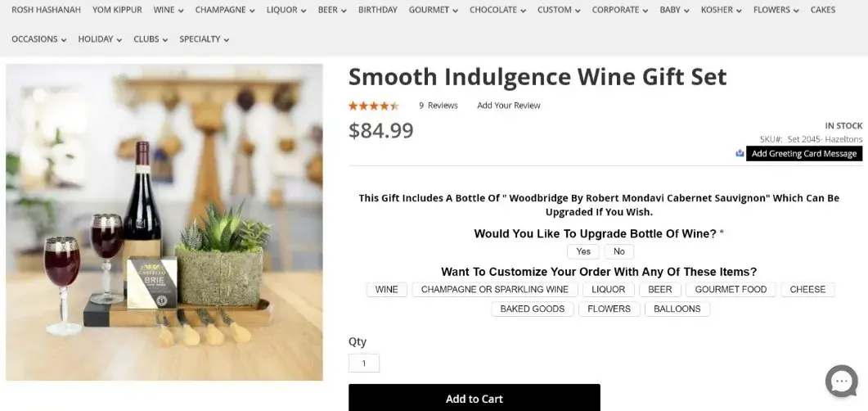Toggle the BALLOONS add-on option

click(677, 309)
